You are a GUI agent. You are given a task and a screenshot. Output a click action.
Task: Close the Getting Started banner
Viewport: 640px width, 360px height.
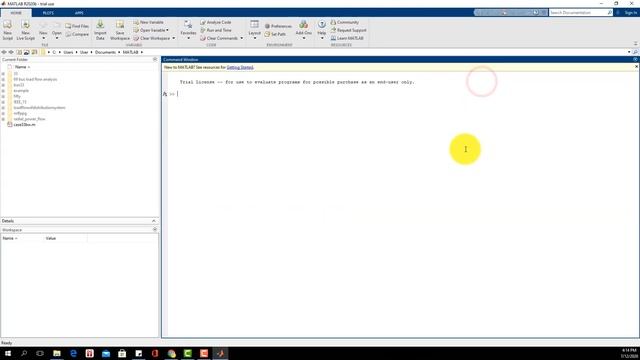point(636,67)
